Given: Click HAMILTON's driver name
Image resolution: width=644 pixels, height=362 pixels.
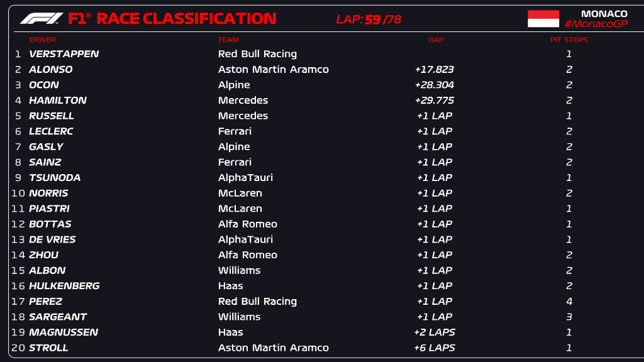Looking at the screenshot, I should coord(58,101).
